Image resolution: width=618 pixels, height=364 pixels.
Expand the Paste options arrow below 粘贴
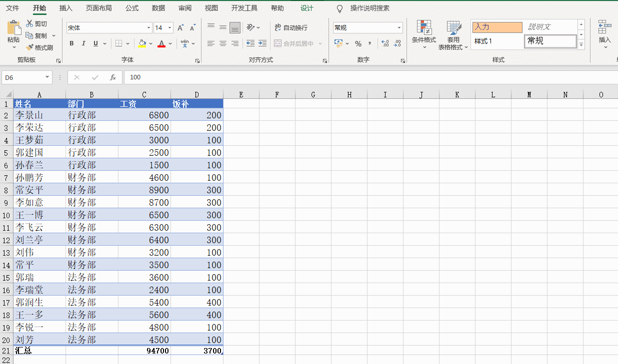click(13, 47)
